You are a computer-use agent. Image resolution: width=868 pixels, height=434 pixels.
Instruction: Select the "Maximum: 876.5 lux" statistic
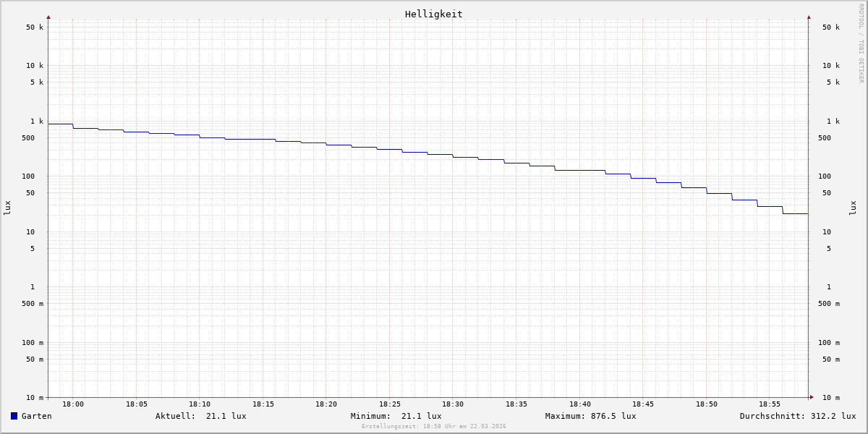point(591,416)
